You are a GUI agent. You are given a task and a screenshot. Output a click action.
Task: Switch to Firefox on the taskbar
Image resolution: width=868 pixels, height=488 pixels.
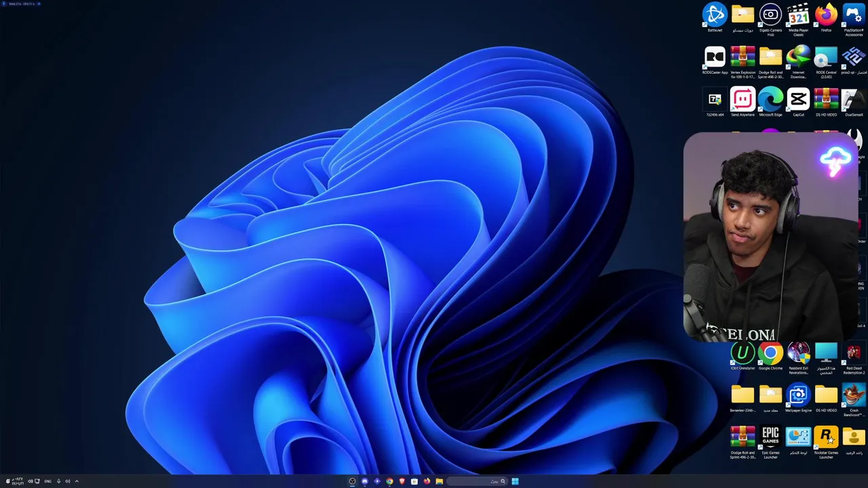pyautogui.click(x=427, y=481)
